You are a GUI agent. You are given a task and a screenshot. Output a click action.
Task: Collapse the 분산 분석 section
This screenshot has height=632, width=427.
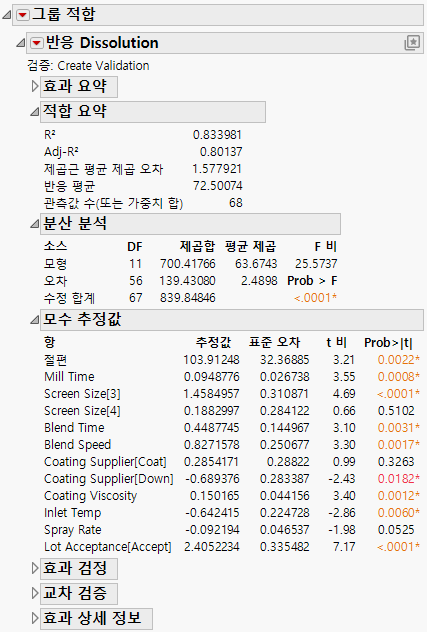pos(35,224)
